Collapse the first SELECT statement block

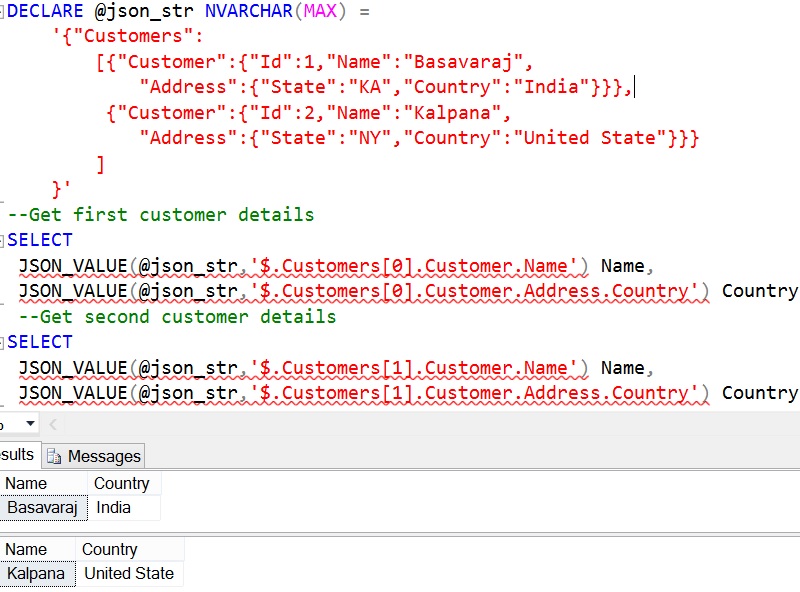click(x=2, y=241)
